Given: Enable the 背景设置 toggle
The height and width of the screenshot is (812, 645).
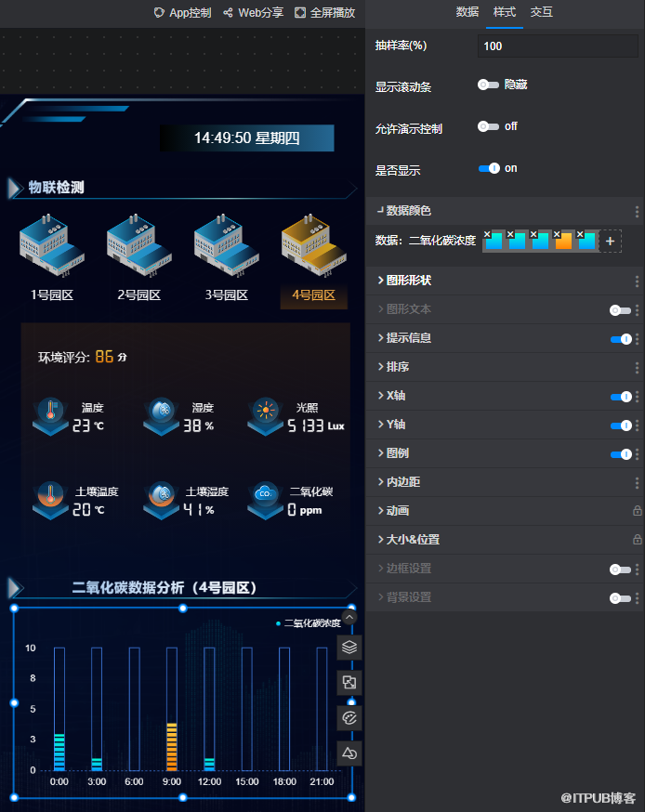Looking at the screenshot, I should pyautogui.click(x=620, y=598).
